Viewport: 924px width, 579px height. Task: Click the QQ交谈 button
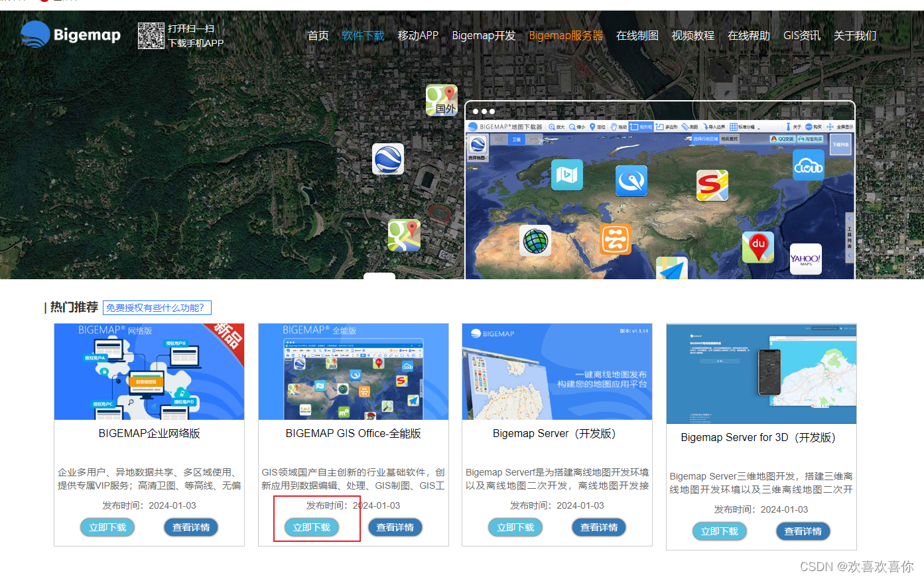782,139
